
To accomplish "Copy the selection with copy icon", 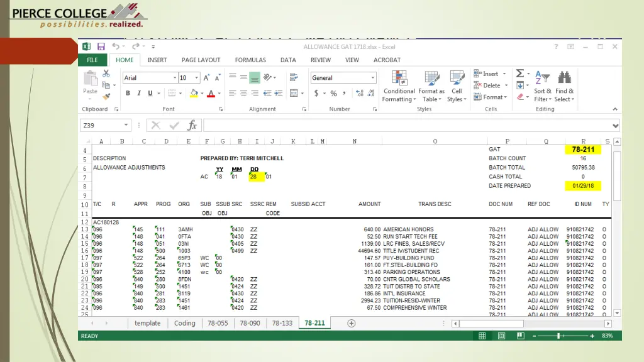I will 106,85.
